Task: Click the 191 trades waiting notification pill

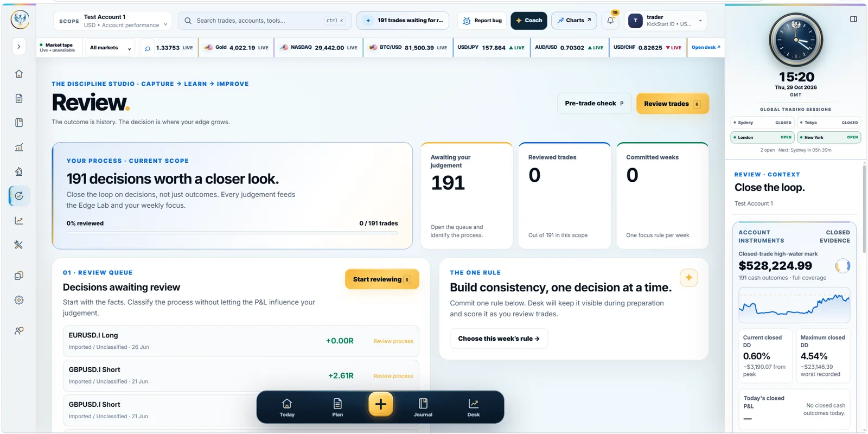Action: pyautogui.click(x=403, y=21)
